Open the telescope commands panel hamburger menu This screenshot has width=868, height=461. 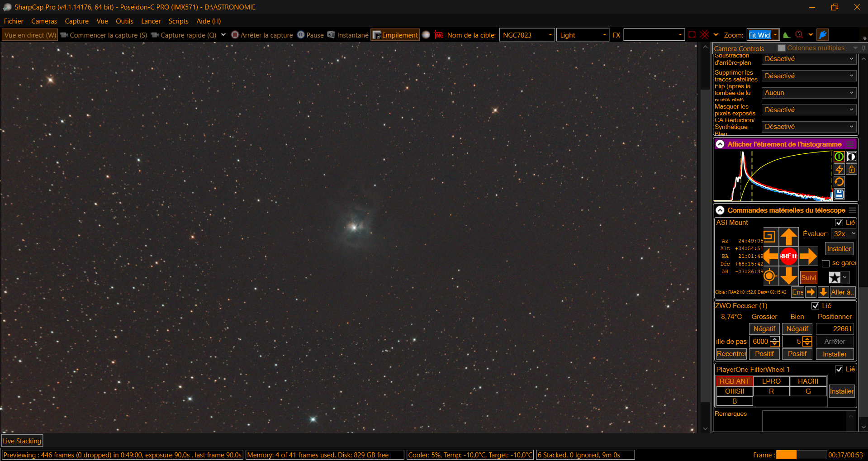pyautogui.click(x=853, y=210)
